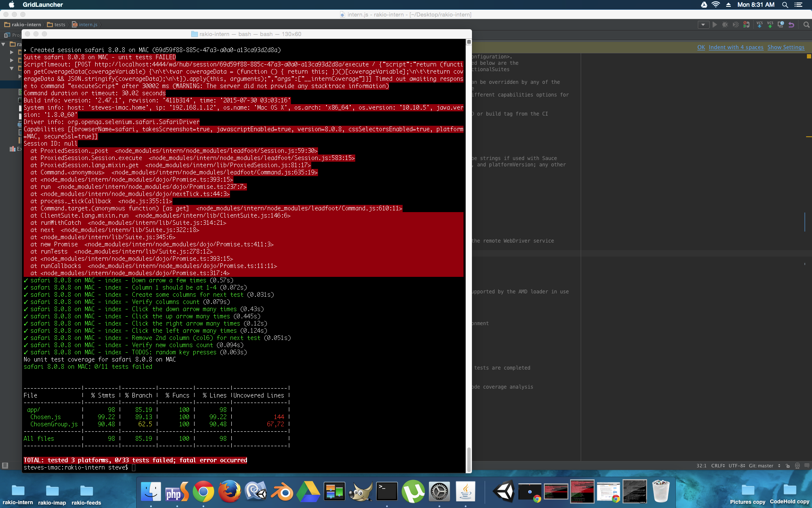Click the terminal scroll-to-top square indicator
This screenshot has height=508, width=812.
pyautogui.click(x=469, y=42)
